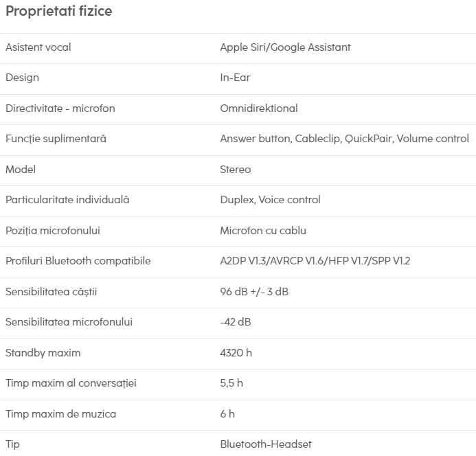Click the Omnidirektional value
This screenshot has height=456, width=476.
(x=259, y=109)
